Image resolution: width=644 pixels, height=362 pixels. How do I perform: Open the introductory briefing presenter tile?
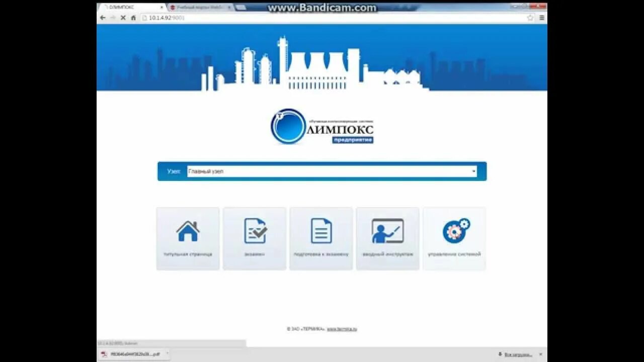[x=387, y=239]
